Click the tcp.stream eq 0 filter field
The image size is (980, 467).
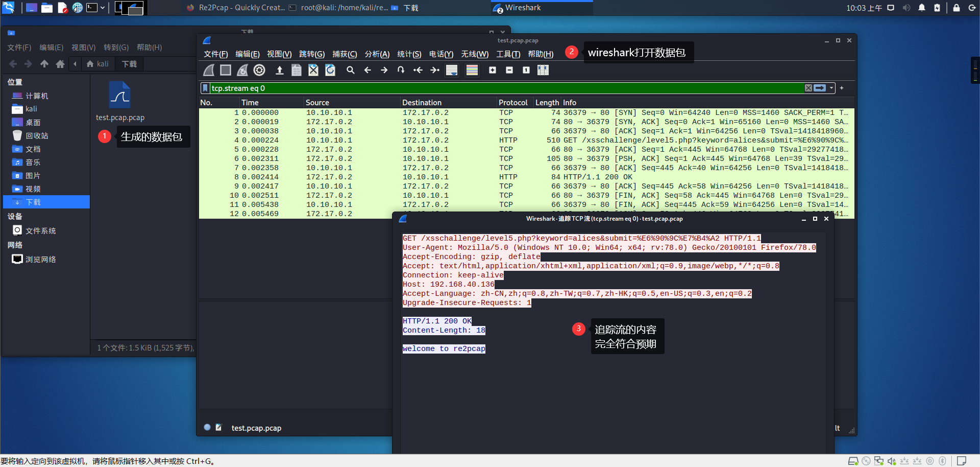tap(506, 88)
